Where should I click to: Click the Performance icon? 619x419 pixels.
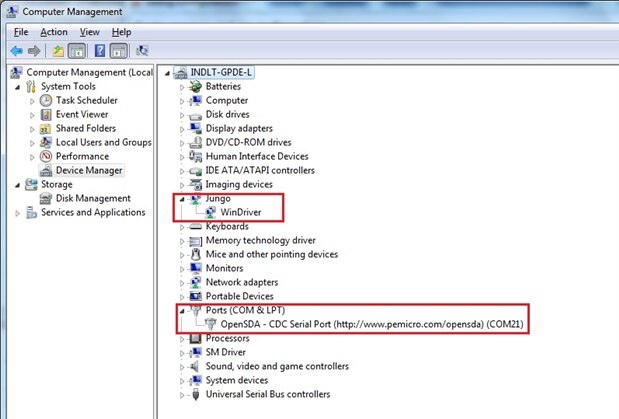point(46,156)
